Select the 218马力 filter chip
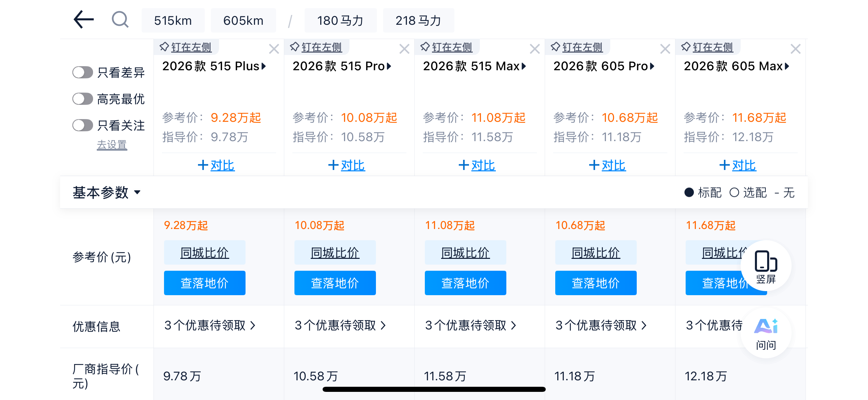The height and width of the screenshot is (400, 868). [x=418, y=21]
